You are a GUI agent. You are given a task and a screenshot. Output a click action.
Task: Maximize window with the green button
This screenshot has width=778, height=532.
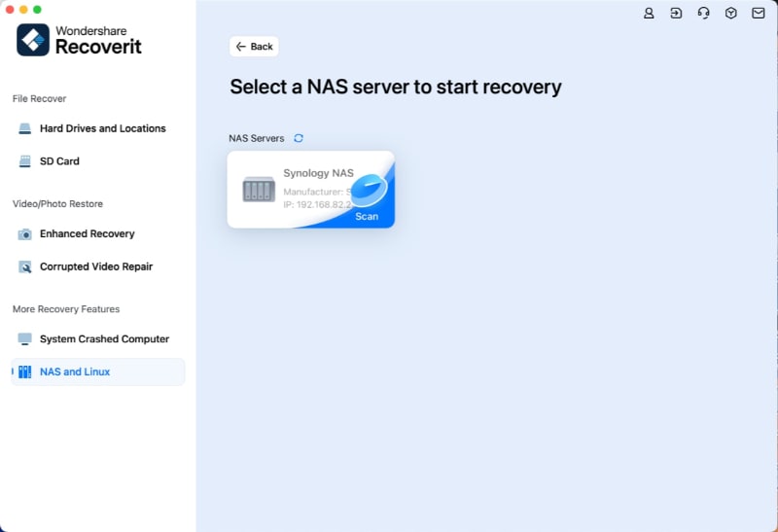[x=37, y=10]
